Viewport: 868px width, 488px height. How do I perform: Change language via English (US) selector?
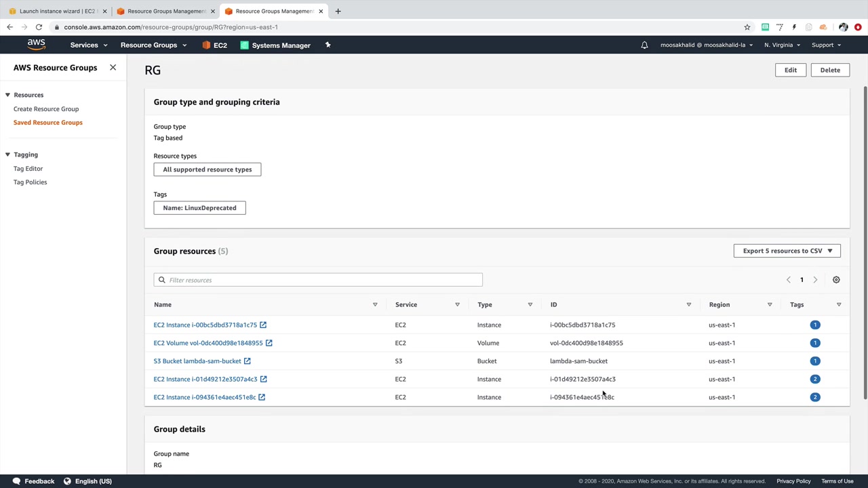point(87,481)
